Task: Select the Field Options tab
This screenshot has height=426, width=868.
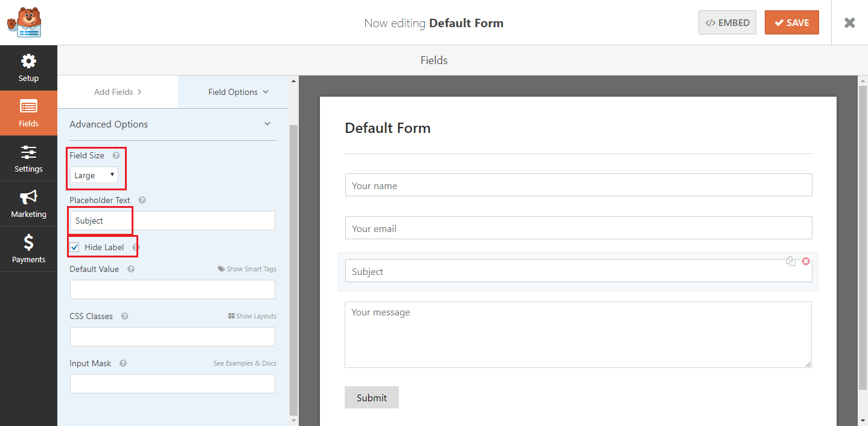Action: tap(238, 92)
